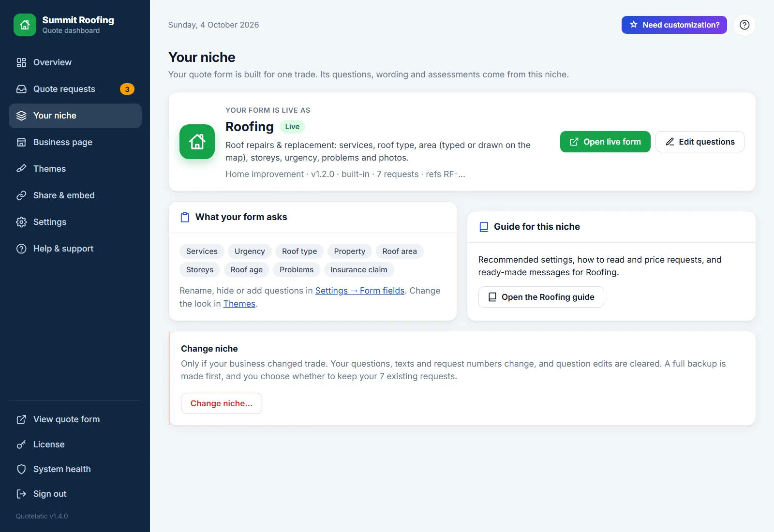Click the System health shield icon
Viewport: 774px width, 532px height.
coord(21,469)
